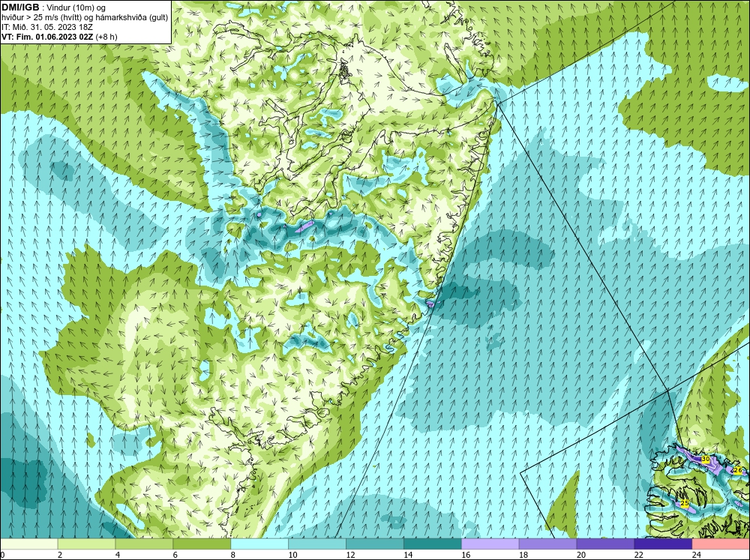Click the yellow '25' gust label
Screen dimensions: 750x560
tap(685, 503)
